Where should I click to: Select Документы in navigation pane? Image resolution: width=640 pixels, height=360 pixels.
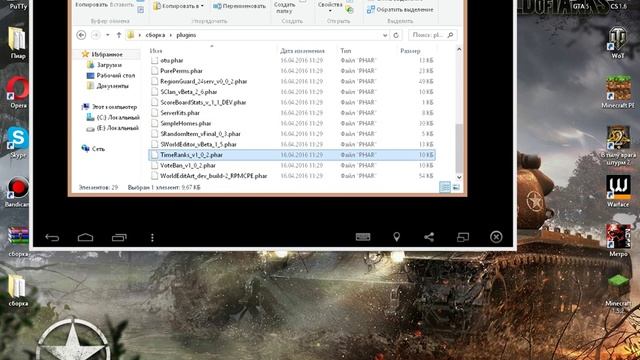pos(108,86)
